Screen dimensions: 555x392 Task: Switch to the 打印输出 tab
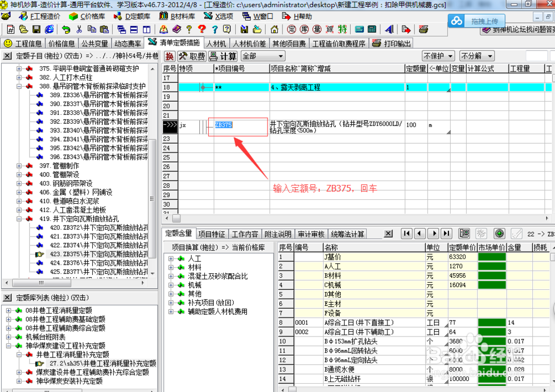(x=391, y=43)
